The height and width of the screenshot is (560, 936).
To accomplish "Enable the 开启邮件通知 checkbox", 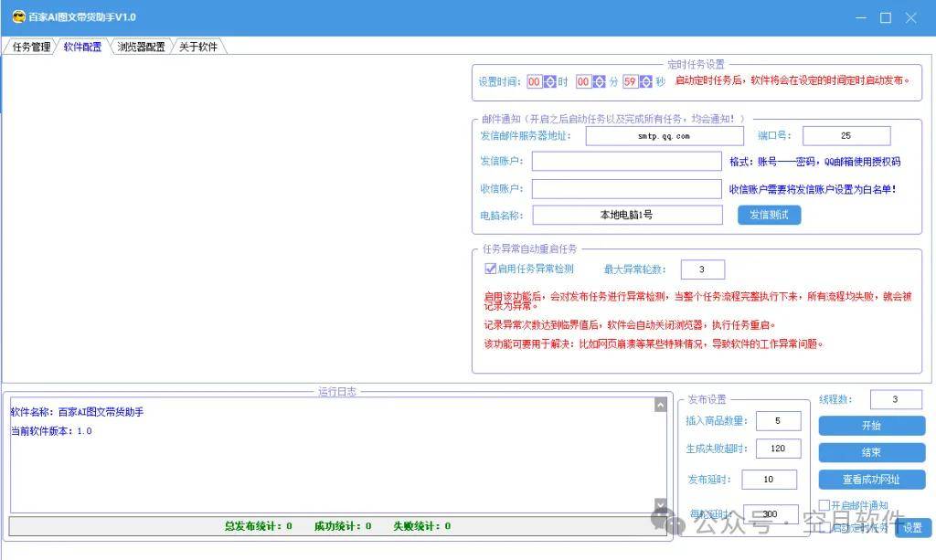I will 824,505.
